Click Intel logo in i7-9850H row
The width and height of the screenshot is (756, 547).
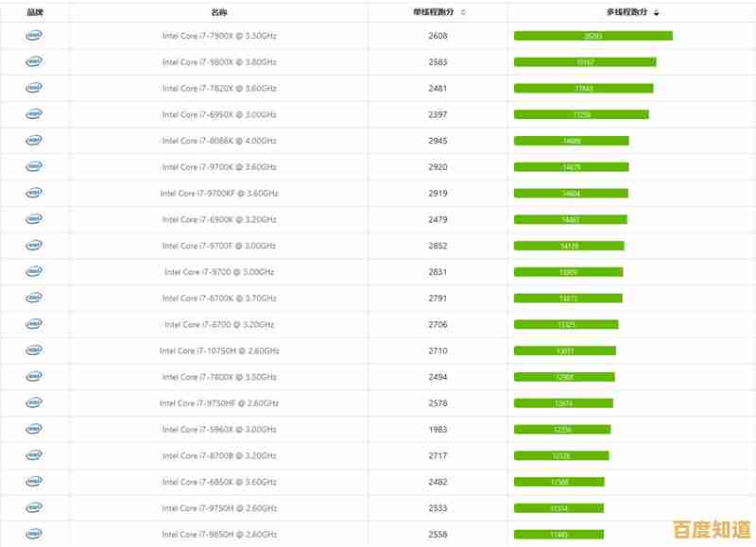tap(34, 534)
